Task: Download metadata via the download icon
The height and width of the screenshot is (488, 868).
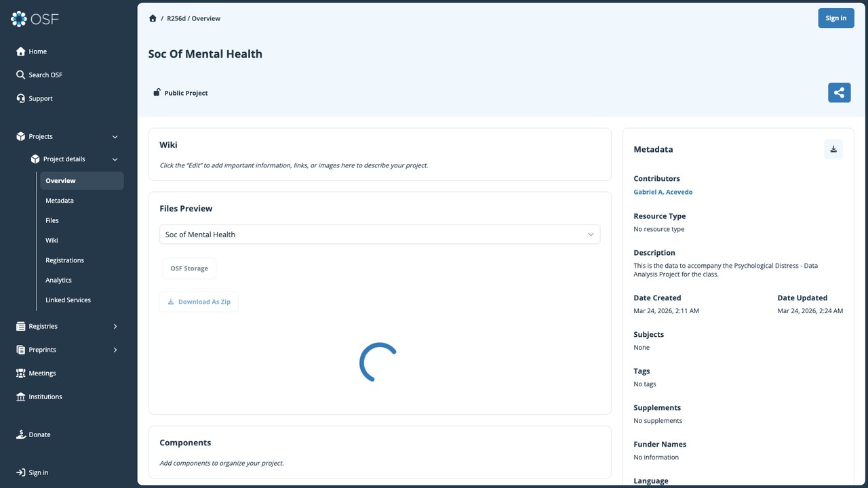Action: click(x=833, y=149)
